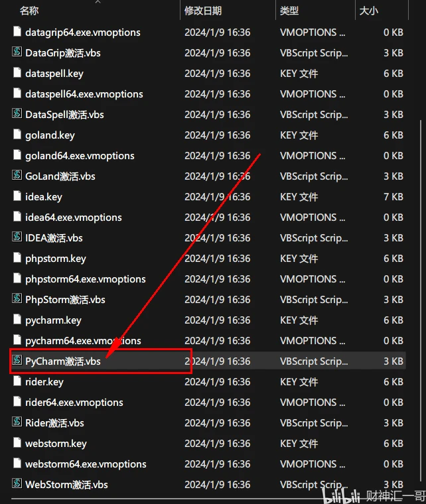Select the file name goland.key
Screen dimensions: 426x504
tap(50, 135)
